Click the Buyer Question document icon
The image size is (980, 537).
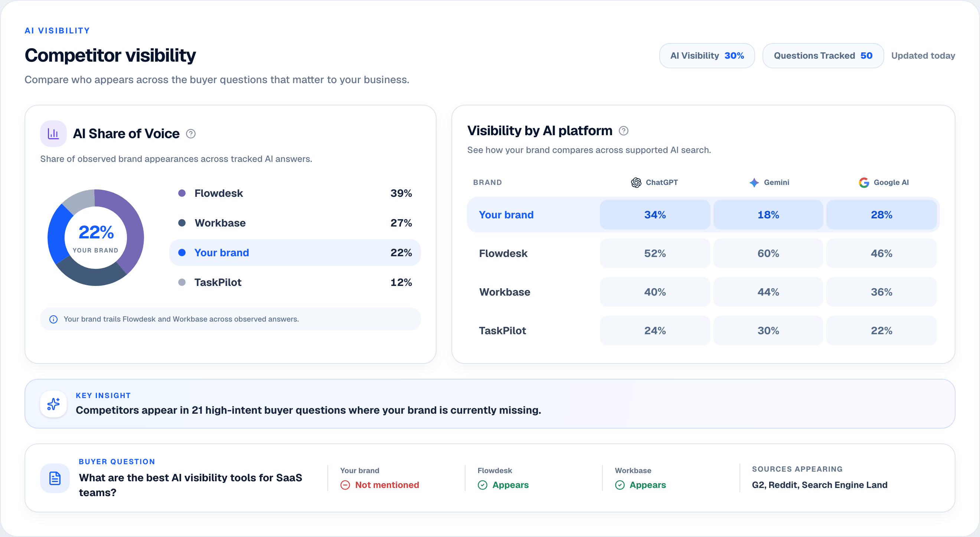tap(55, 478)
